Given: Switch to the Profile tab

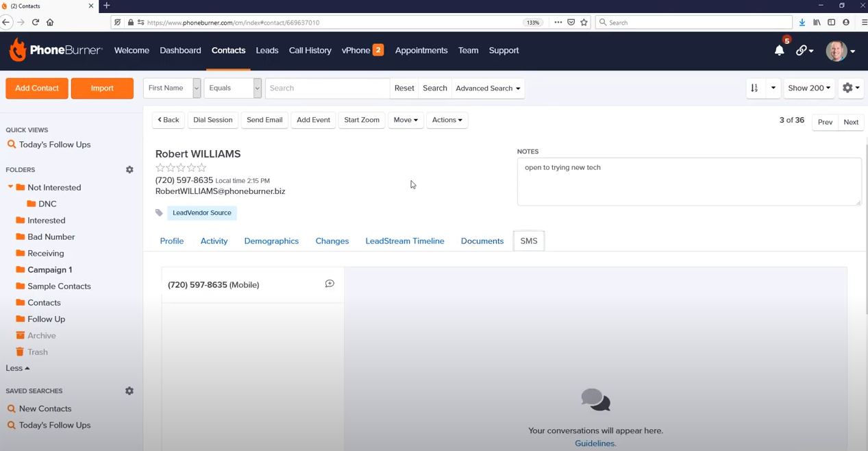Looking at the screenshot, I should pos(172,241).
